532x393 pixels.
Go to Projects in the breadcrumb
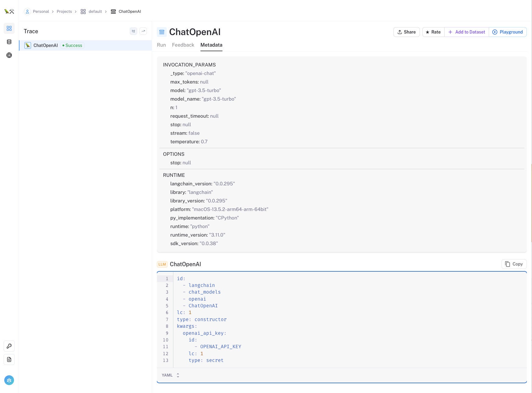pos(64,12)
